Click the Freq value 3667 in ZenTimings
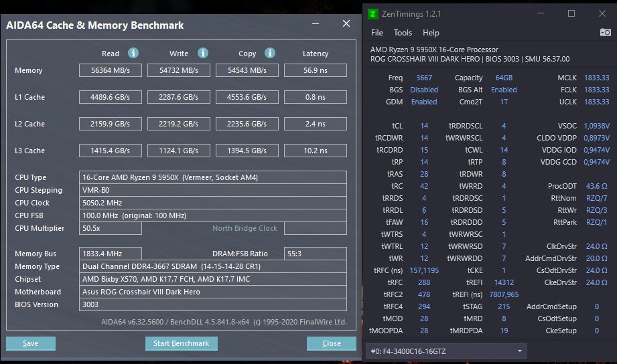617x364 pixels. click(424, 78)
